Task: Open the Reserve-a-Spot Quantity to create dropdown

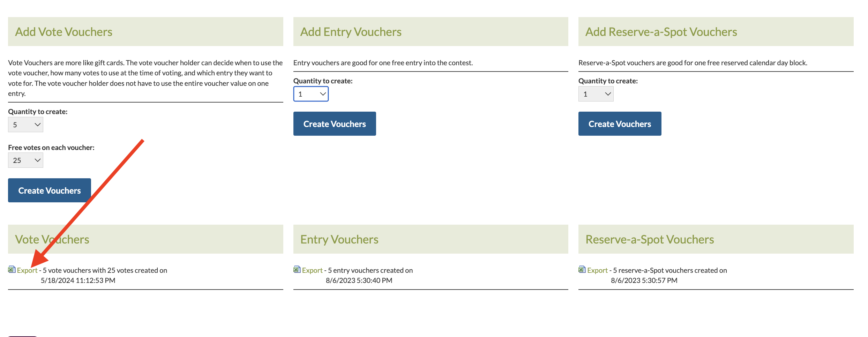Action: (x=596, y=94)
